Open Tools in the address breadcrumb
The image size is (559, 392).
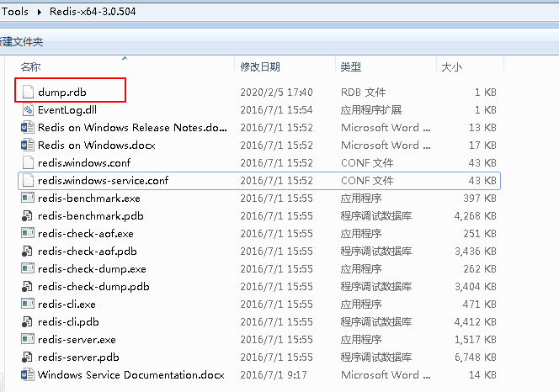pyautogui.click(x=14, y=12)
